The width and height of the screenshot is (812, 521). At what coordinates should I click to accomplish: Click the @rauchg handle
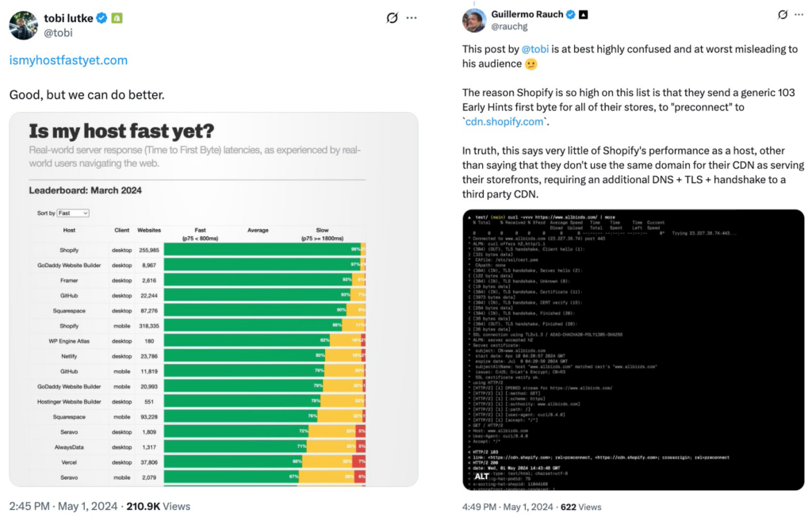(x=507, y=27)
